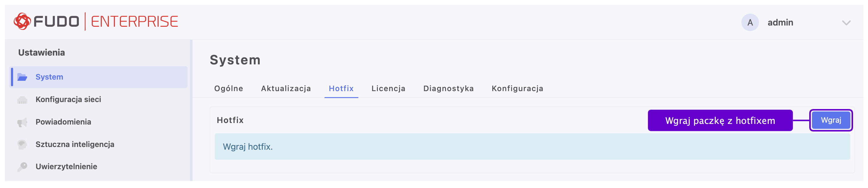Click the Wgraj hotfix info banner
Screen dimensions: 868x188
[532, 147]
